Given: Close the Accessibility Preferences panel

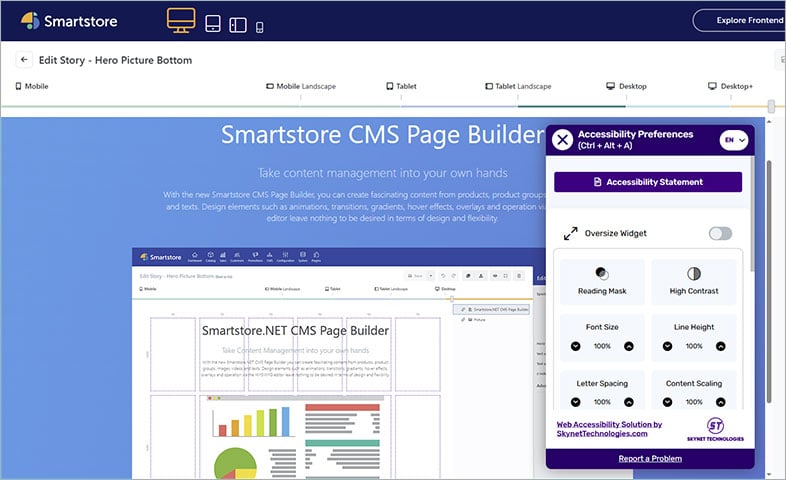Looking at the screenshot, I should click(563, 140).
